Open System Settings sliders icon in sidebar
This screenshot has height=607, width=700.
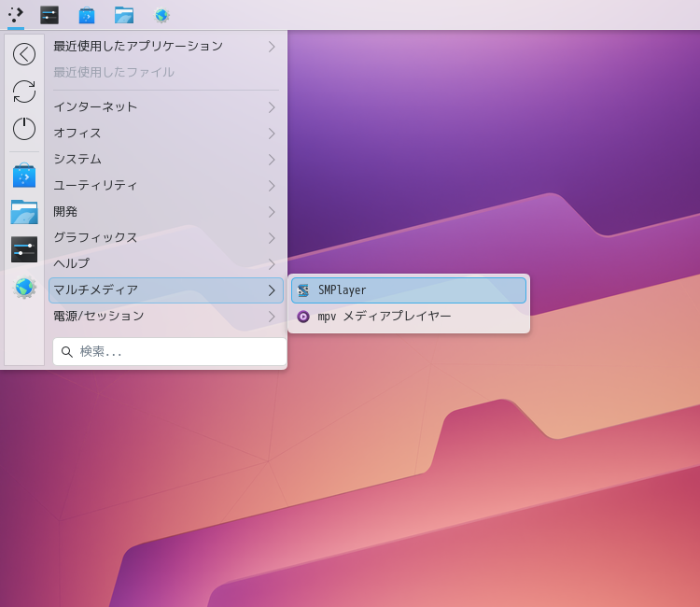[24, 249]
